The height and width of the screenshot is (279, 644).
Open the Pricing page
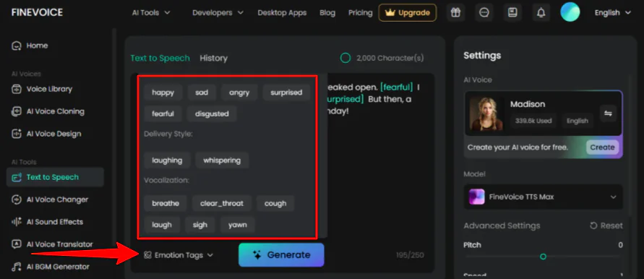click(x=360, y=13)
